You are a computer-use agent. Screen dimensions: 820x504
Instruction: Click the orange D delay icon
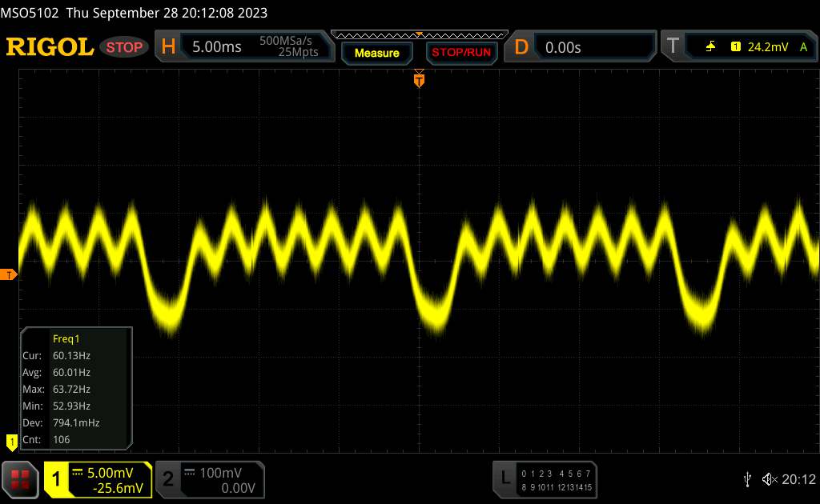(x=521, y=47)
